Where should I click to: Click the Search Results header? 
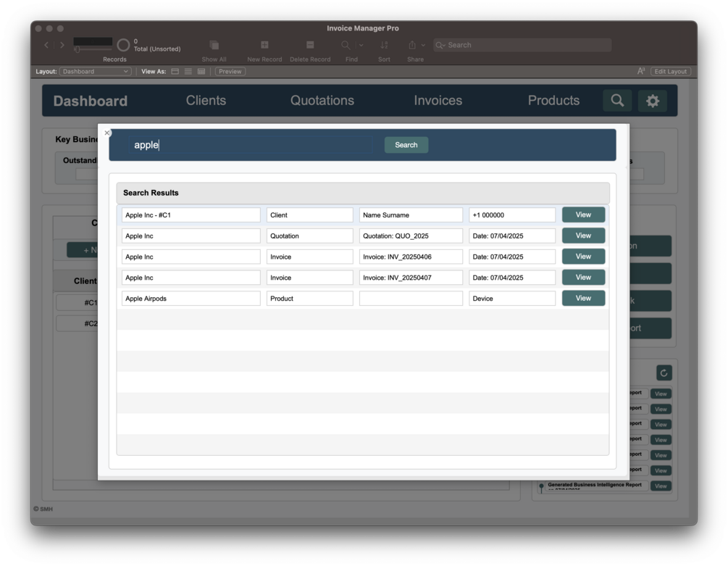tap(363, 193)
